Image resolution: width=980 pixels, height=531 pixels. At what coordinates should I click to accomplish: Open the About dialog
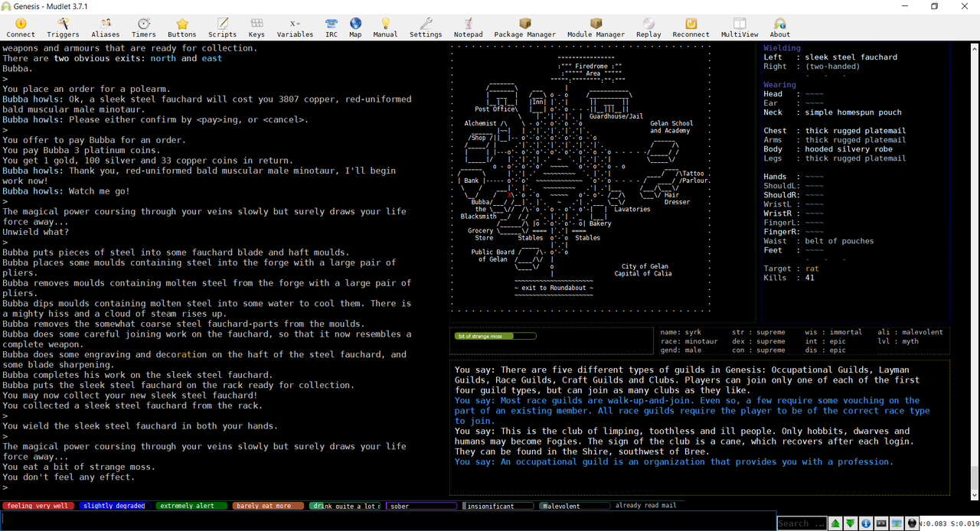coord(780,28)
